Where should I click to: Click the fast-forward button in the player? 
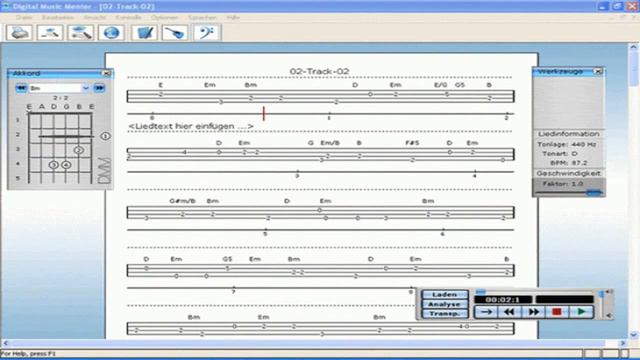pyautogui.click(x=533, y=312)
